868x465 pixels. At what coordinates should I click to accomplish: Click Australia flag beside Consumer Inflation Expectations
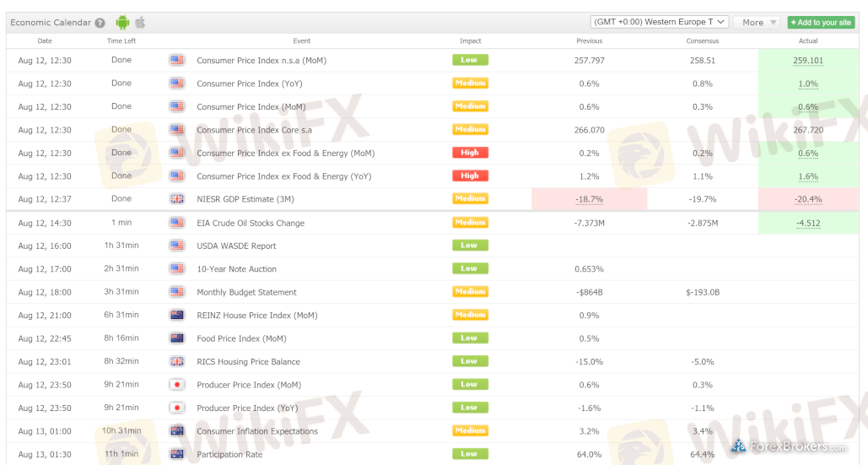tap(176, 431)
